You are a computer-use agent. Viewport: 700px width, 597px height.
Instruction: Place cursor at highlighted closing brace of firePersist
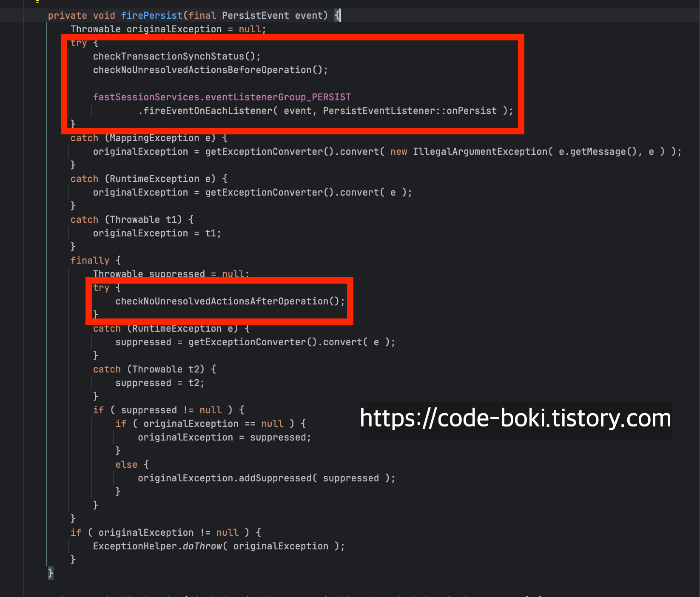[x=51, y=573]
